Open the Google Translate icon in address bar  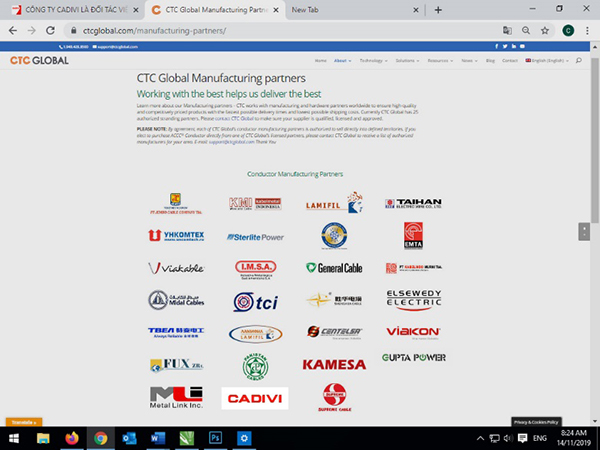pos(507,31)
